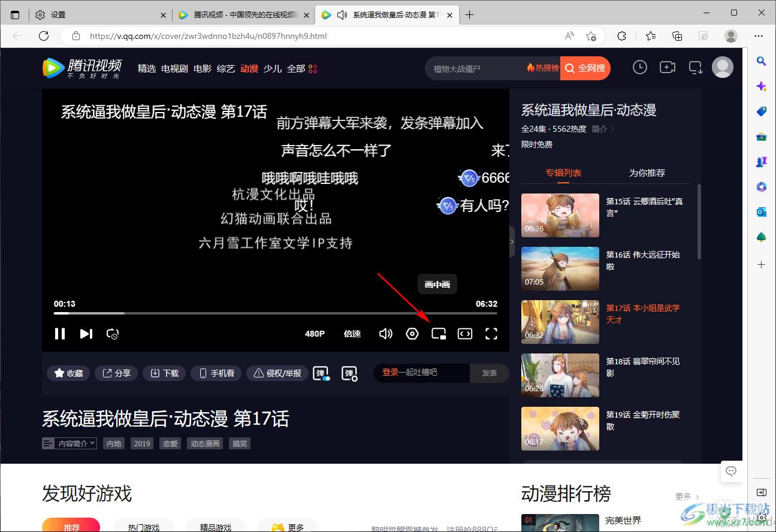This screenshot has height=532, width=776.
Task: Seek along the video progress bar
Action: tap(276, 313)
